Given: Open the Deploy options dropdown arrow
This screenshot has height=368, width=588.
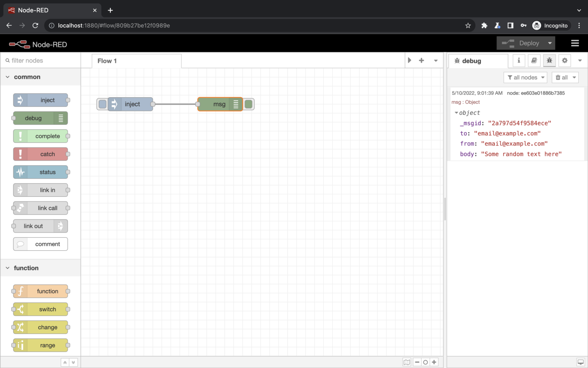Looking at the screenshot, I should click(550, 43).
